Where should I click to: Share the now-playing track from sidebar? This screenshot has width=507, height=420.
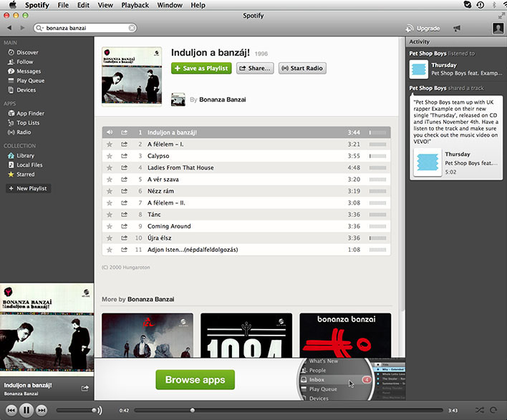85,388
